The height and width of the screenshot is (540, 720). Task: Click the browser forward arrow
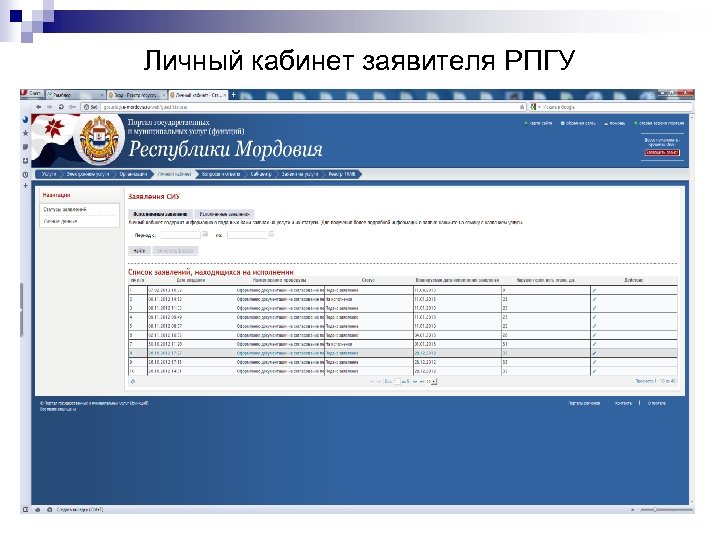49,107
